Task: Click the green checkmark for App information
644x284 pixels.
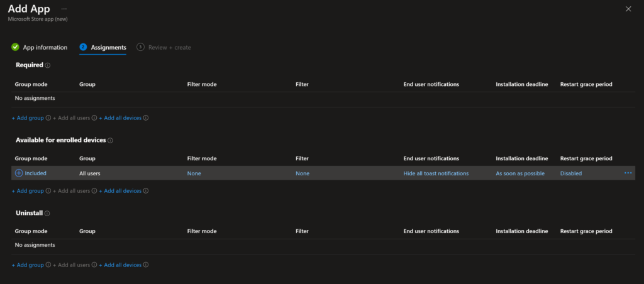Action: (x=15, y=47)
